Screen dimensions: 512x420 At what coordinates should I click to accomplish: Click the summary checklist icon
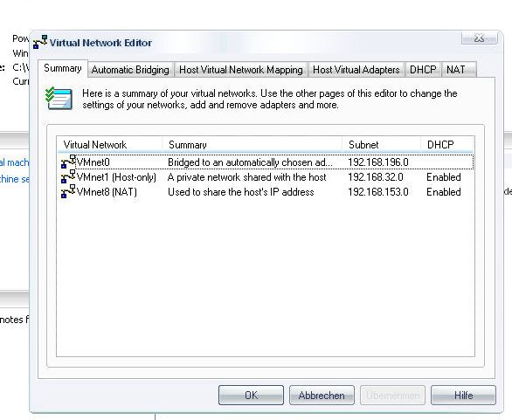[59, 99]
